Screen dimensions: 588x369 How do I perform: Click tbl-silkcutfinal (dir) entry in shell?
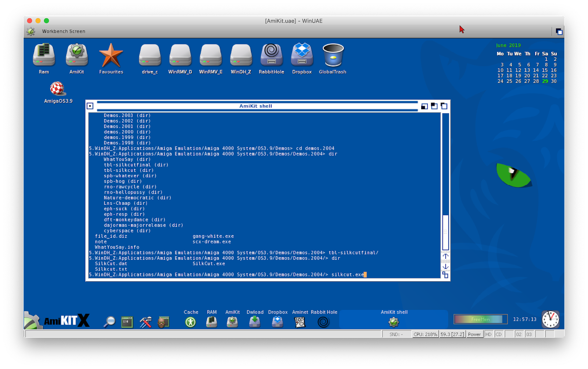pos(136,165)
